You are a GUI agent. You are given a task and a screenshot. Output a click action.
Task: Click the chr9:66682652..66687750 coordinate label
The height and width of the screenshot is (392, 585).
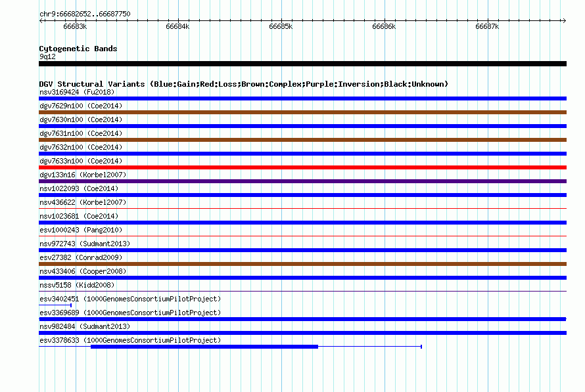click(85, 14)
